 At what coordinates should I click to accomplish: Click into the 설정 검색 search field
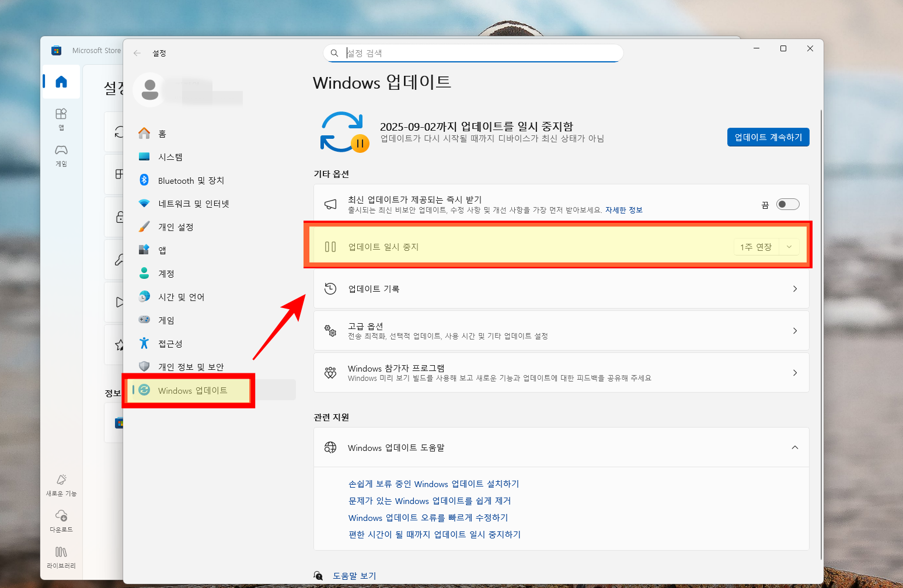[x=473, y=53]
